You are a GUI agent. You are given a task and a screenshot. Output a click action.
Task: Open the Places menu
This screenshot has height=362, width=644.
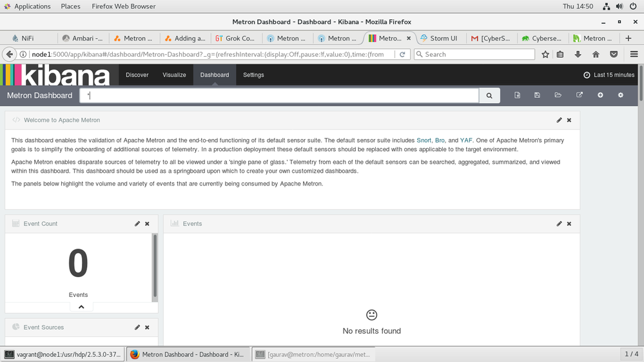[71, 6]
